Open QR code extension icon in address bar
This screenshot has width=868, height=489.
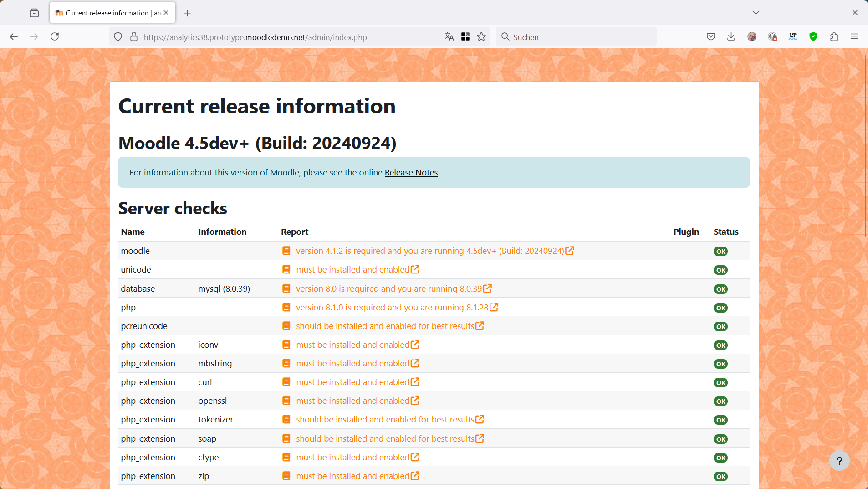tap(465, 37)
